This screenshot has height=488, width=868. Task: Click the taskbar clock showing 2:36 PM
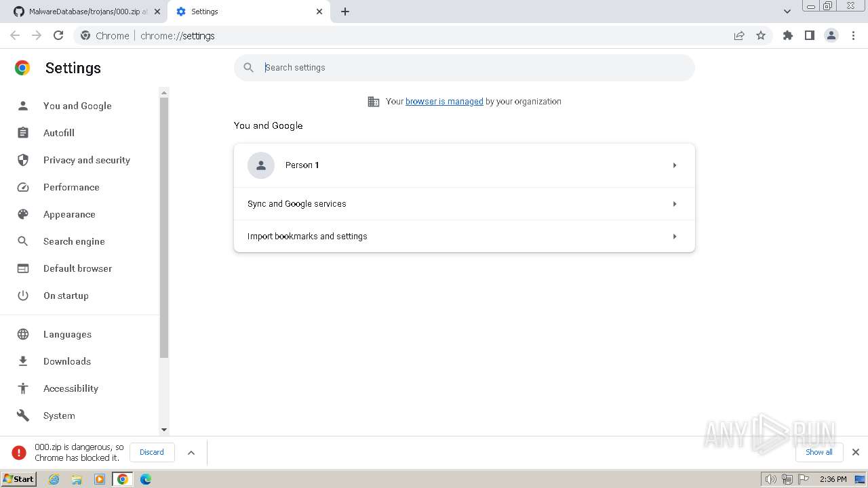click(833, 479)
